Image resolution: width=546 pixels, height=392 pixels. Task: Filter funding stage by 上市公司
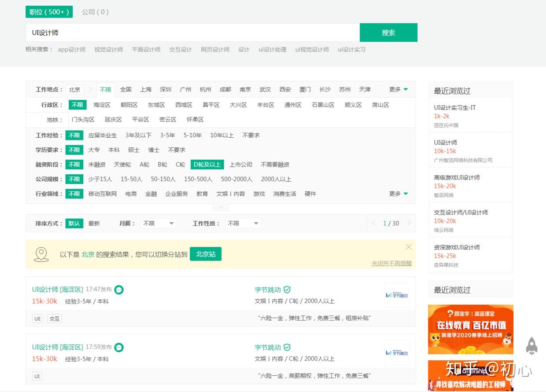(x=241, y=165)
